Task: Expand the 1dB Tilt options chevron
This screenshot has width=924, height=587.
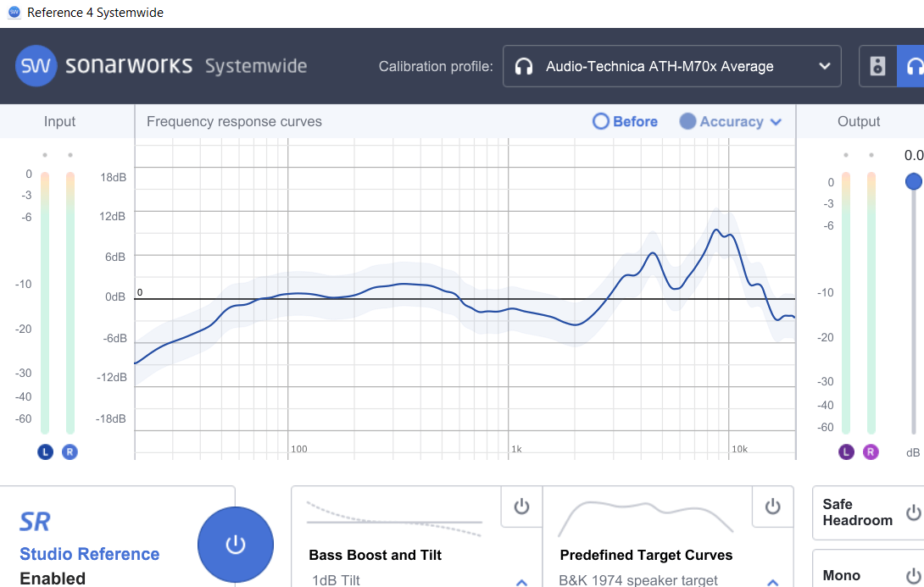Action: (x=521, y=582)
